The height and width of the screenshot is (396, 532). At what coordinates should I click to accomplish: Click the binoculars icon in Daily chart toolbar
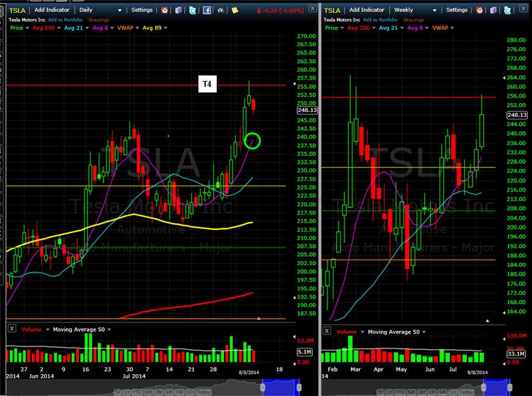[x=220, y=10]
